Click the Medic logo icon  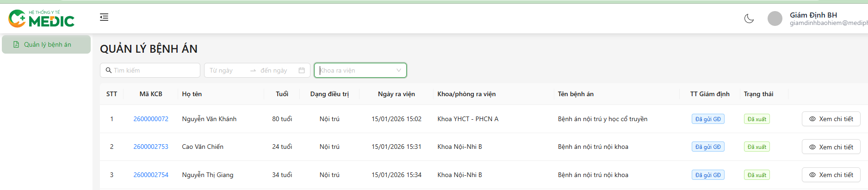click(17, 18)
